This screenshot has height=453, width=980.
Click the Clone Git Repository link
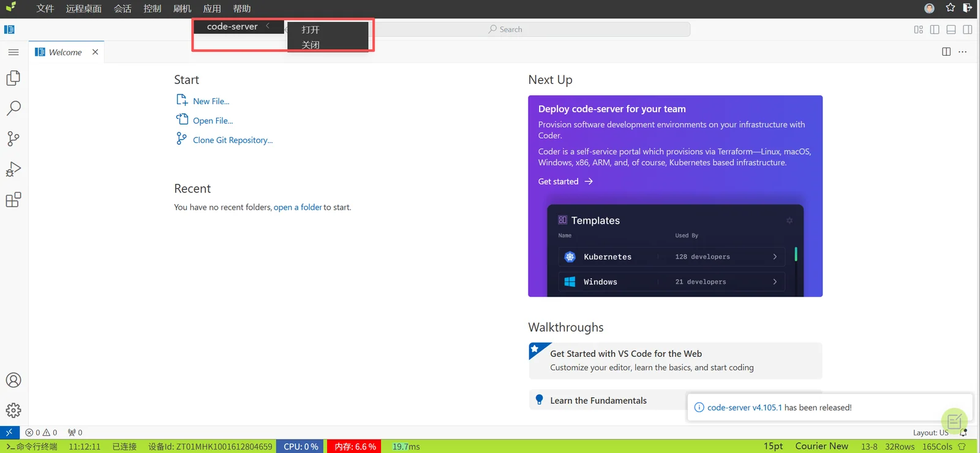tap(233, 140)
